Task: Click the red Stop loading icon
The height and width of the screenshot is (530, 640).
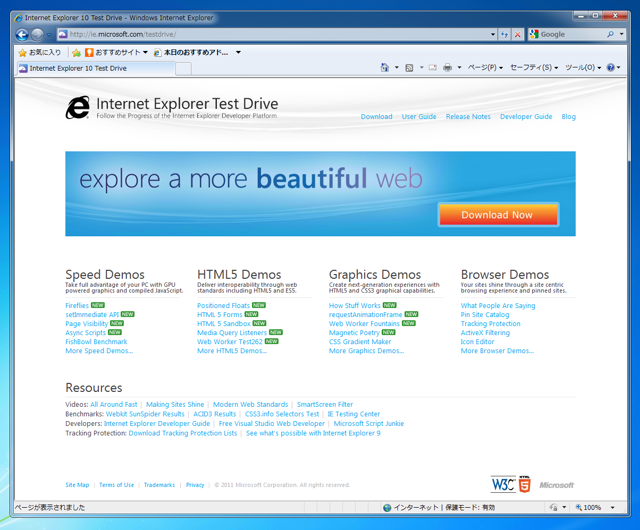Action: [517, 35]
